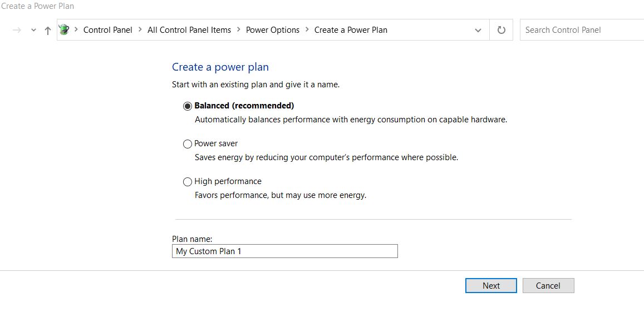644x332 pixels.
Task: Click the Next button
Action: (x=491, y=286)
